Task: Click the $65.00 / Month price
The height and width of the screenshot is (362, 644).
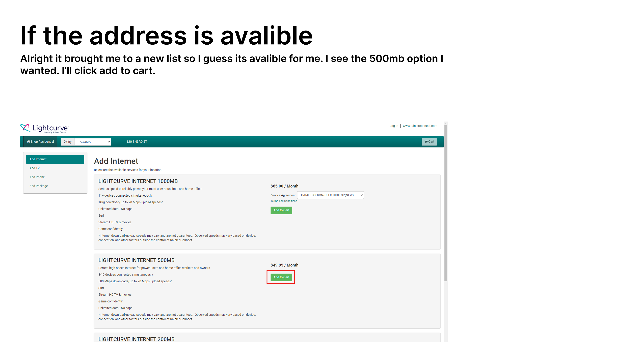Action: tap(284, 186)
